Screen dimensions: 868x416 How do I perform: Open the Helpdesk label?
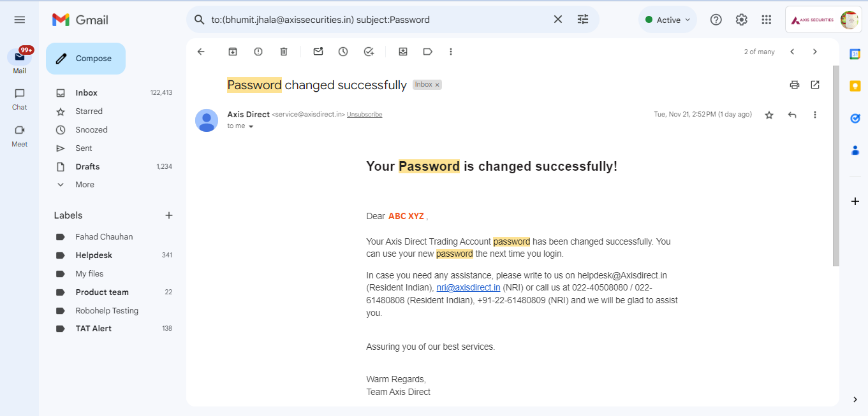pyautogui.click(x=94, y=255)
